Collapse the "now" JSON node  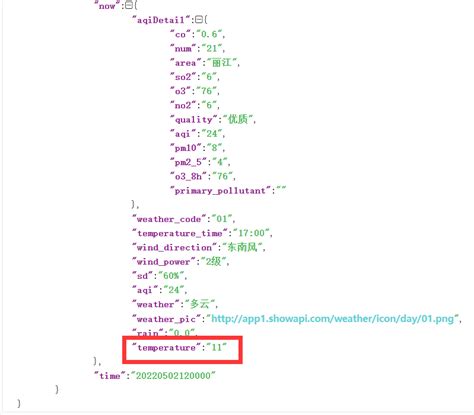coord(129,5)
